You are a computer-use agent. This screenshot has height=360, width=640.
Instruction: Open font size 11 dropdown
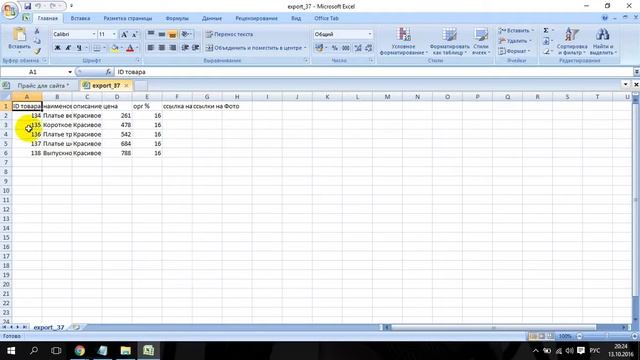[114, 34]
